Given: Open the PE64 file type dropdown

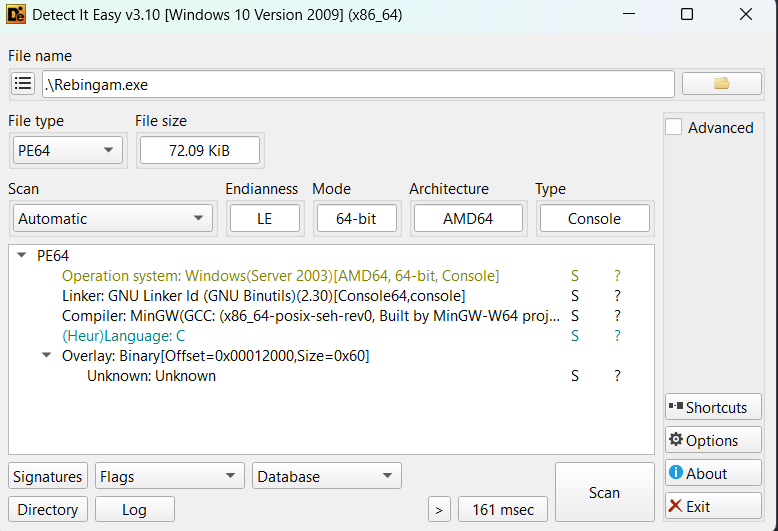Looking at the screenshot, I should click(x=66, y=151).
